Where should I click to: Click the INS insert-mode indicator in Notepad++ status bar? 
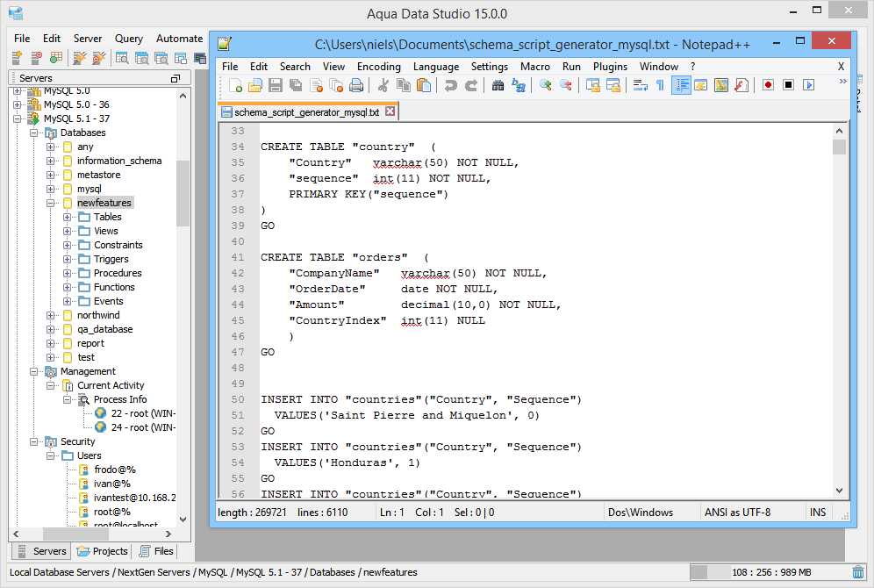[x=818, y=513]
